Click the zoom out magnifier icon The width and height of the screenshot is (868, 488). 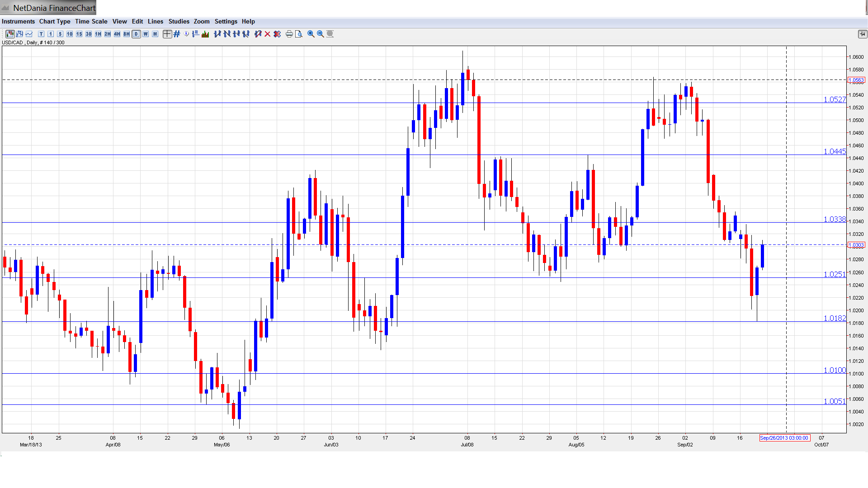[320, 34]
